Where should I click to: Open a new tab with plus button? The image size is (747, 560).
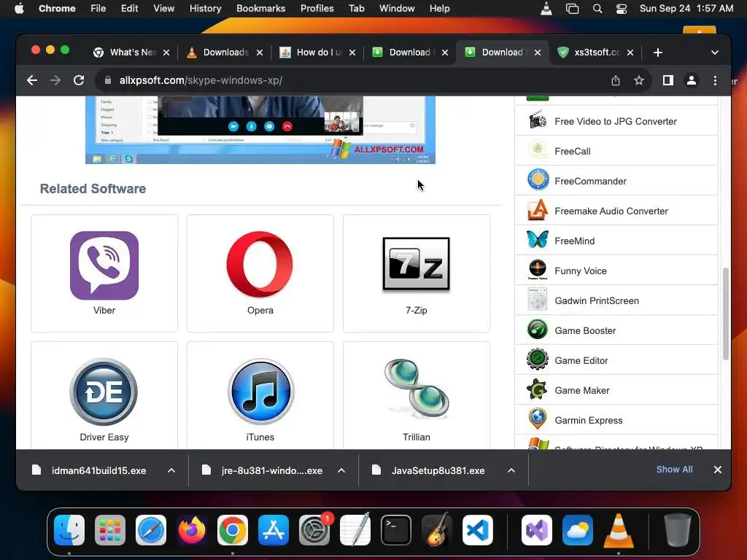(658, 52)
